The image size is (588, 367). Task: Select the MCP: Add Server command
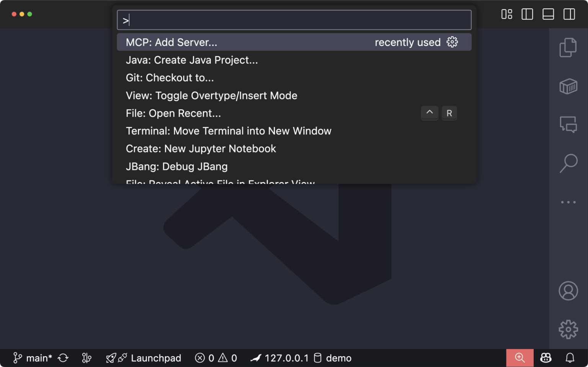(171, 42)
